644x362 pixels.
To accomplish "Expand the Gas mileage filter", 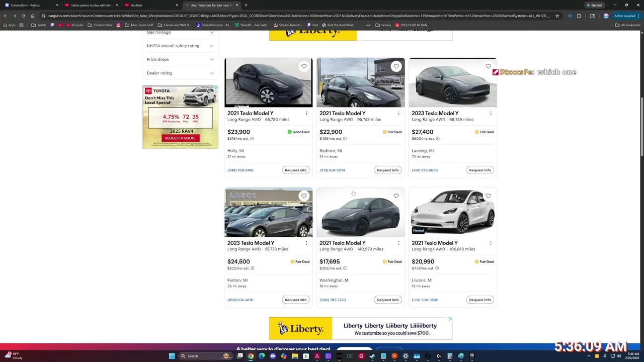I will tap(180, 32).
